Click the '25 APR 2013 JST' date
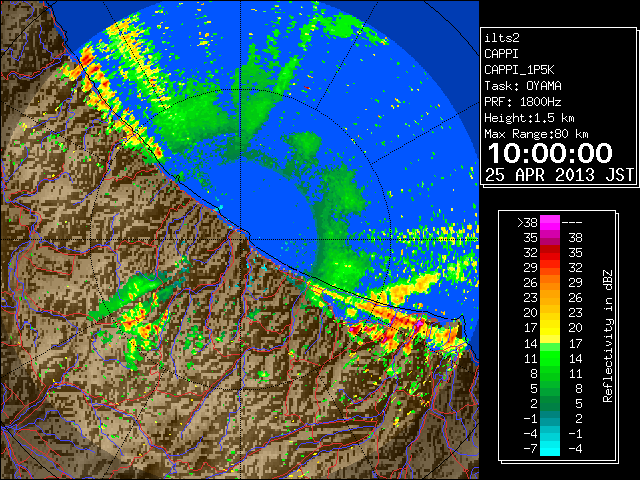The height and width of the screenshot is (480, 640). pyautogui.click(x=559, y=175)
